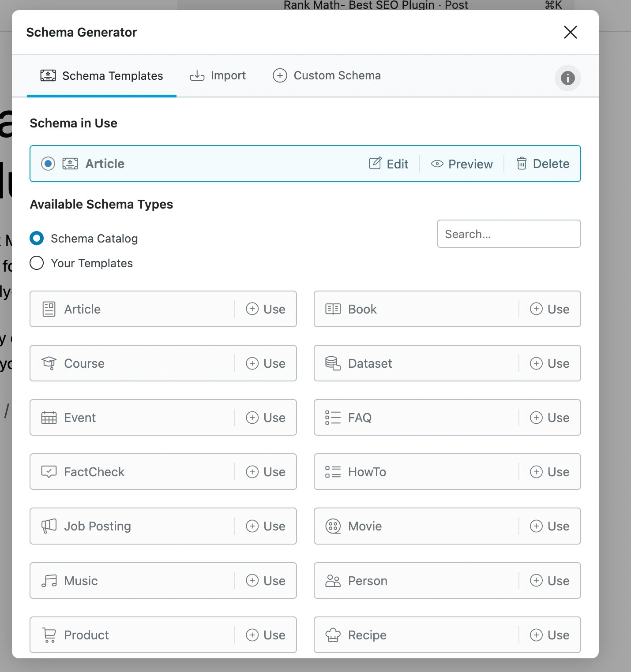631x672 pixels.
Task: Click the FAQ list icon
Action: point(333,418)
